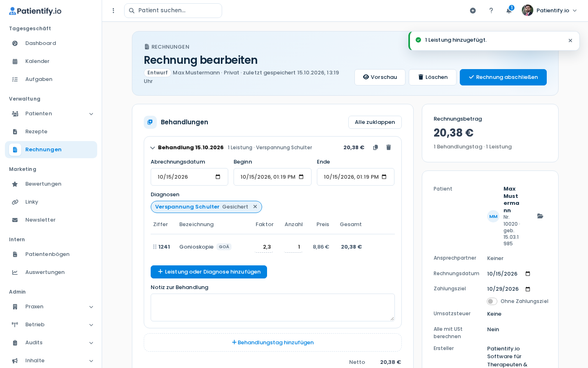Open calendar picker of Beginn field
The height and width of the screenshot is (368, 588).
click(301, 177)
